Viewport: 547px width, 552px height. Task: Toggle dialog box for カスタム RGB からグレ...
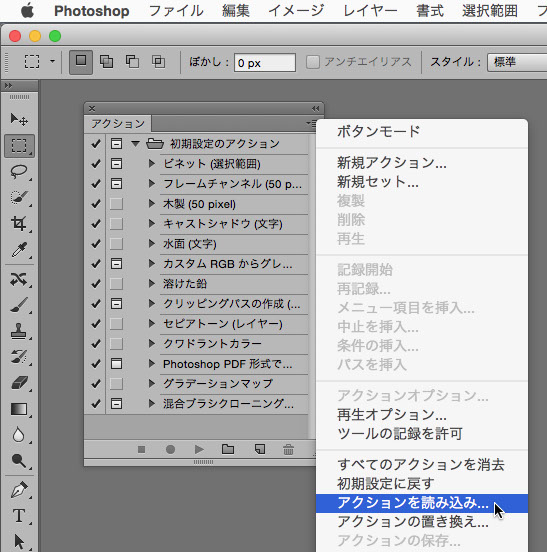tap(116, 264)
